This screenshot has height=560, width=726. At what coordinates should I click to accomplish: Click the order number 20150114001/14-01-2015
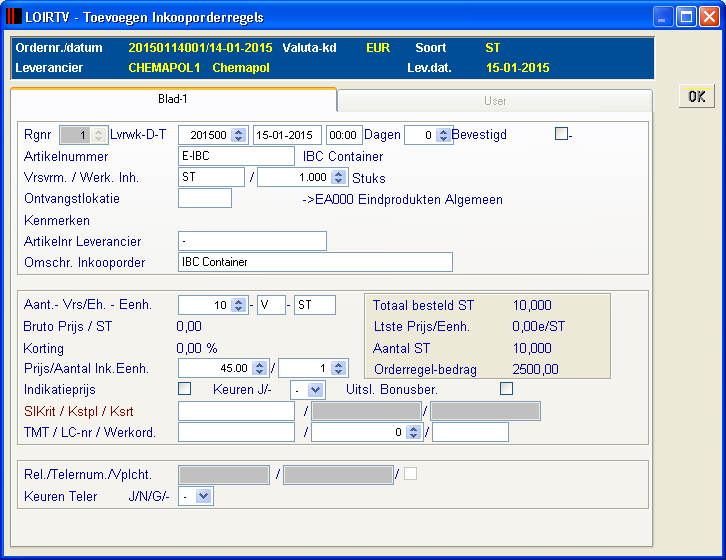[x=200, y=48]
